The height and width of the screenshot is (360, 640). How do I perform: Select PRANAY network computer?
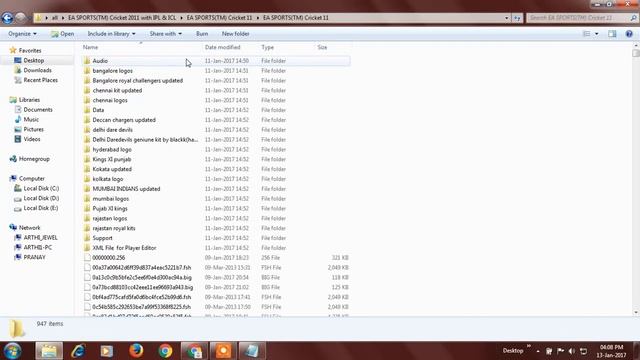pyautogui.click(x=34, y=257)
